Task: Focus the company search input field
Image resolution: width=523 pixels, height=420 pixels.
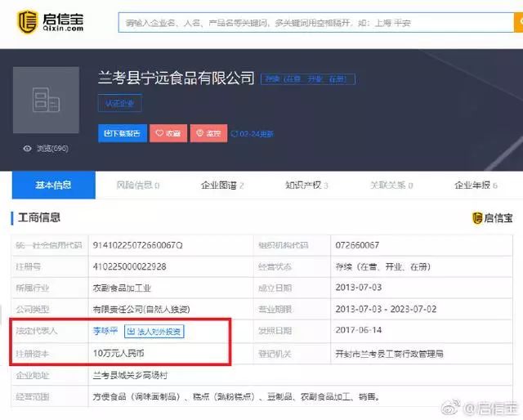Action: click(316, 23)
